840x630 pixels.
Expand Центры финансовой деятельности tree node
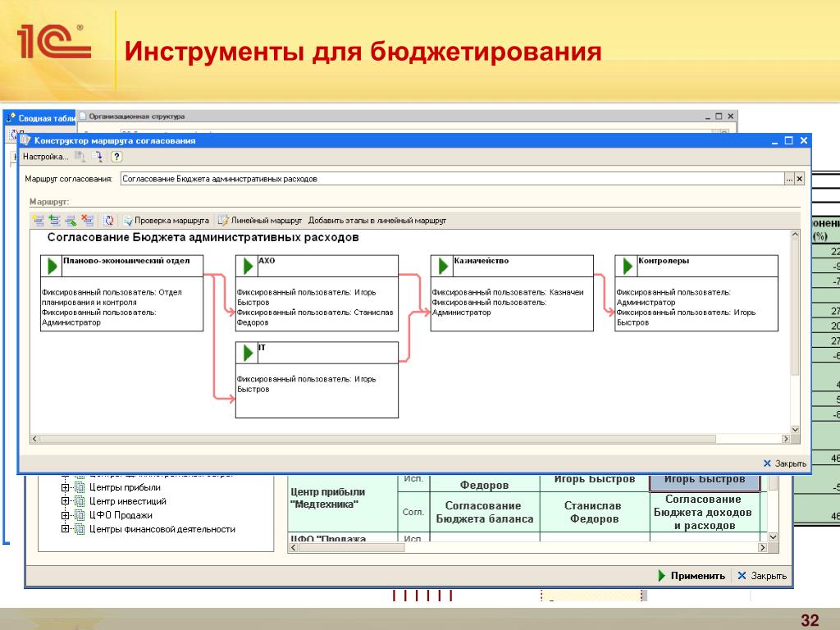click(x=65, y=529)
